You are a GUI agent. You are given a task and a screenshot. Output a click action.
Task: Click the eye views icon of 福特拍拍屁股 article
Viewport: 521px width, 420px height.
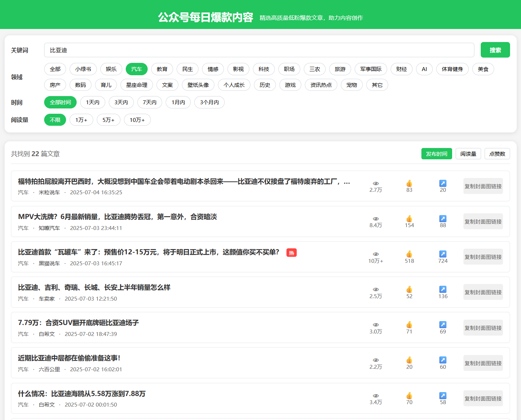(x=376, y=183)
